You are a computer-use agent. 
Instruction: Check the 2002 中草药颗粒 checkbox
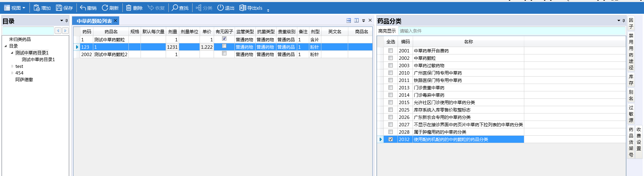(390, 58)
